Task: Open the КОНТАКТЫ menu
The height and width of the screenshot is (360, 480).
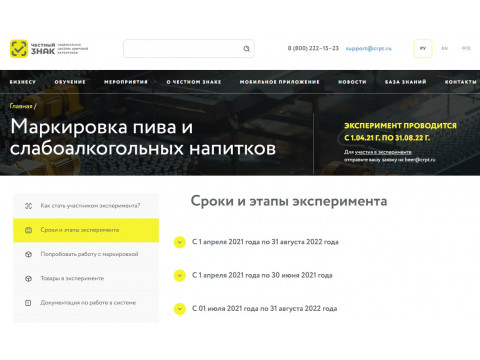Action: (461, 82)
